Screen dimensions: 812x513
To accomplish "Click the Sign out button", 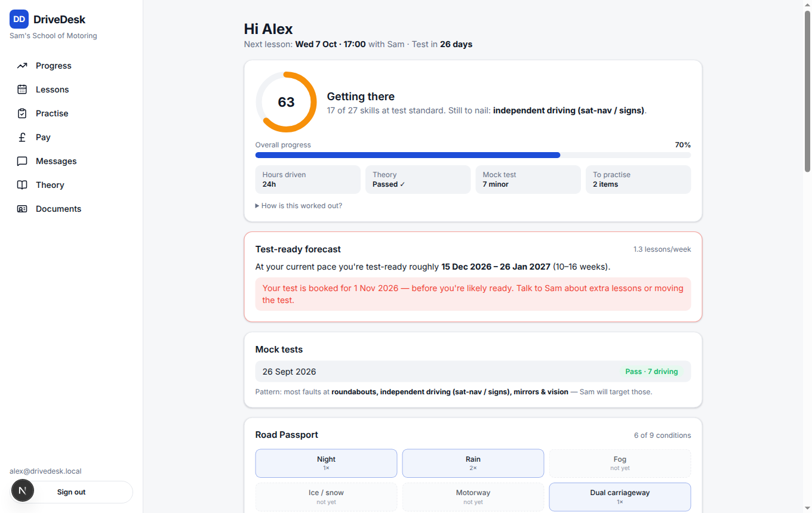I will coord(71,492).
